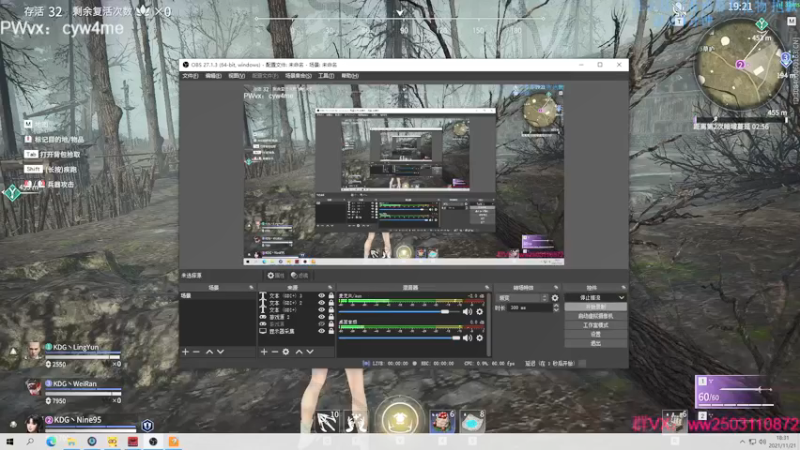The width and height of the screenshot is (800, 450).
Task: Click the 滤镜 filters button above the docks
Action: (x=300, y=276)
